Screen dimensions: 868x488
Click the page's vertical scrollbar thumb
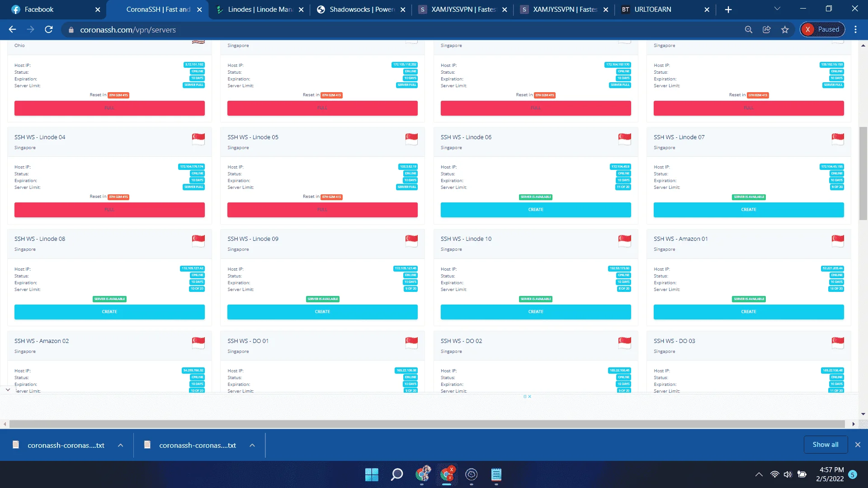863,174
